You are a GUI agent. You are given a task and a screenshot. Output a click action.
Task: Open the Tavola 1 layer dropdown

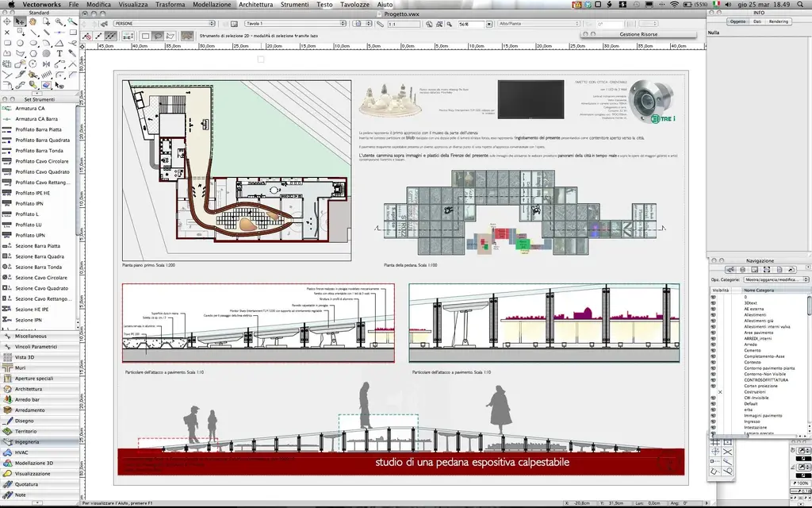pyautogui.click(x=295, y=24)
